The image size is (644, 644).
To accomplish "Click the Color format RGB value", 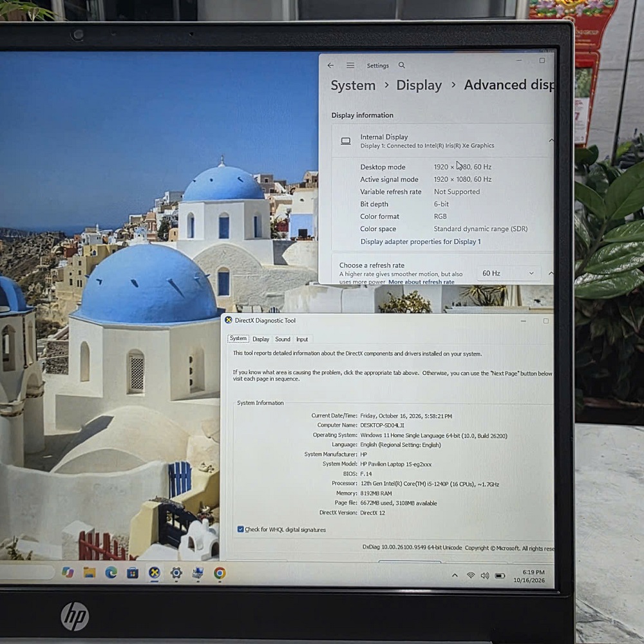I will (440, 216).
